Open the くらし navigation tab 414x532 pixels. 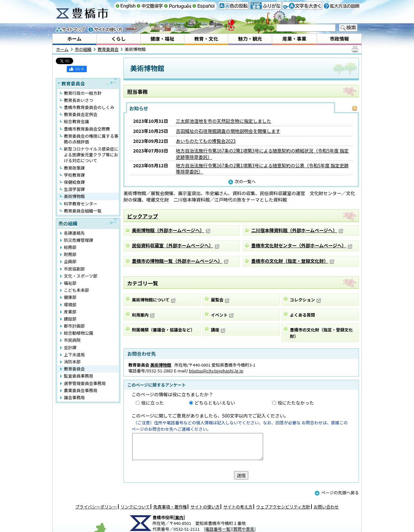(118, 39)
